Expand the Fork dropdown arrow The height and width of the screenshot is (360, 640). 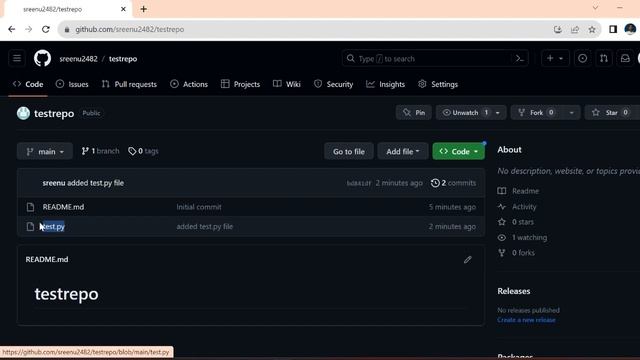click(571, 113)
